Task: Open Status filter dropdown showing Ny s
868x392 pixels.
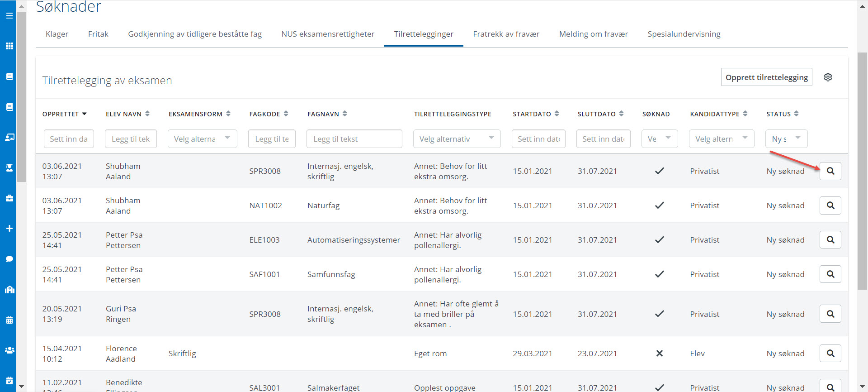Action: pyautogui.click(x=787, y=139)
